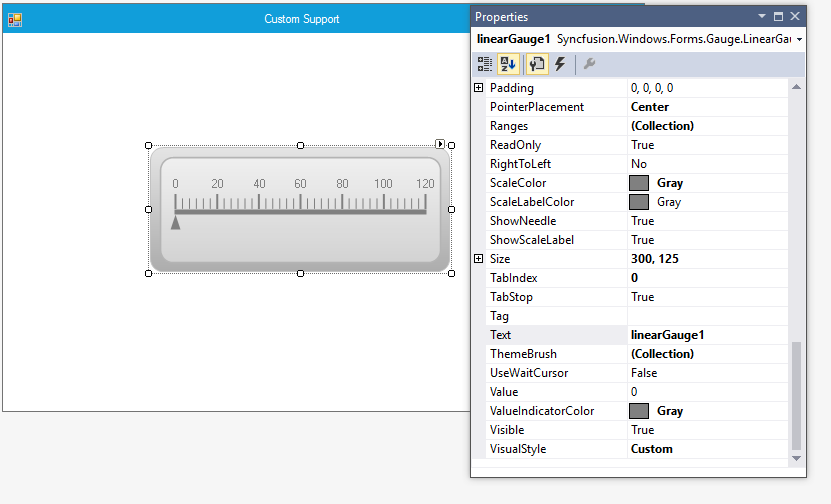Screen dimensions: 831x504
Task: Click the Ranges (Collection) value
Action: point(662,126)
